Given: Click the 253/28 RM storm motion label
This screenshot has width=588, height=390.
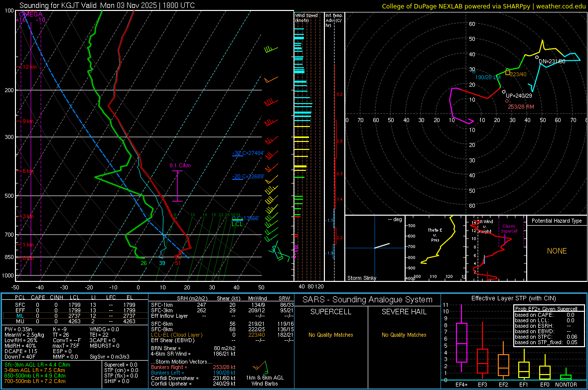Looking at the screenshot, I should click(x=521, y=107).
